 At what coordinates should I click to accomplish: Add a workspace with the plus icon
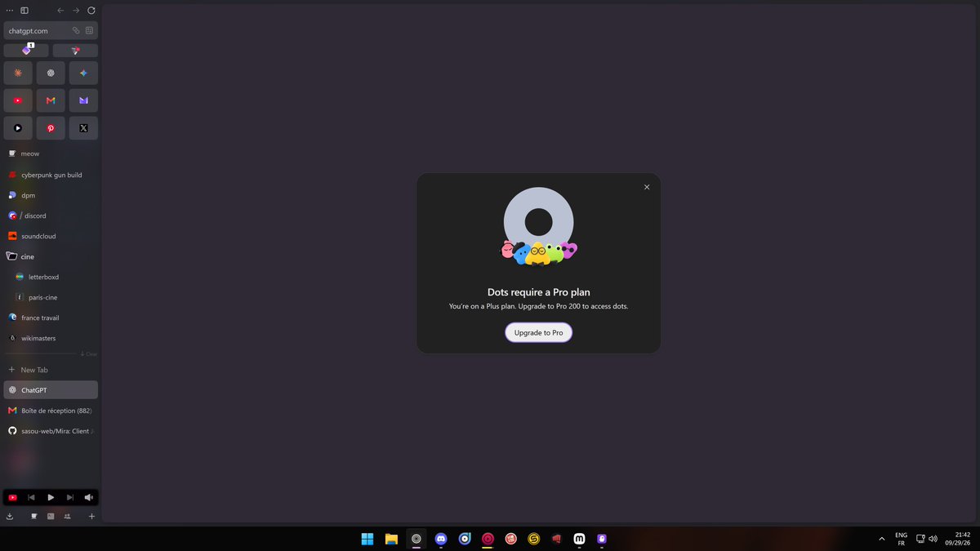point(91,516)
